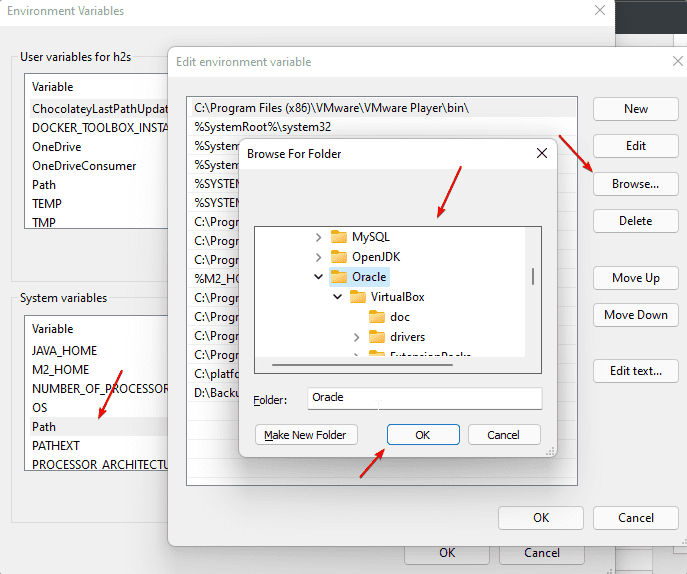687x574 pixels.
Task: Close the Environment Variables window
Action: [600, 10]
